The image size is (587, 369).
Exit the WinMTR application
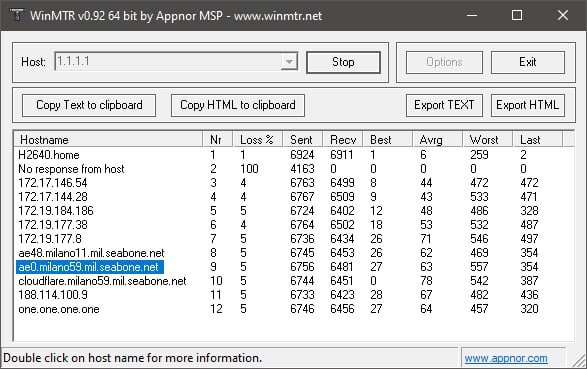(x=528, y=62)
